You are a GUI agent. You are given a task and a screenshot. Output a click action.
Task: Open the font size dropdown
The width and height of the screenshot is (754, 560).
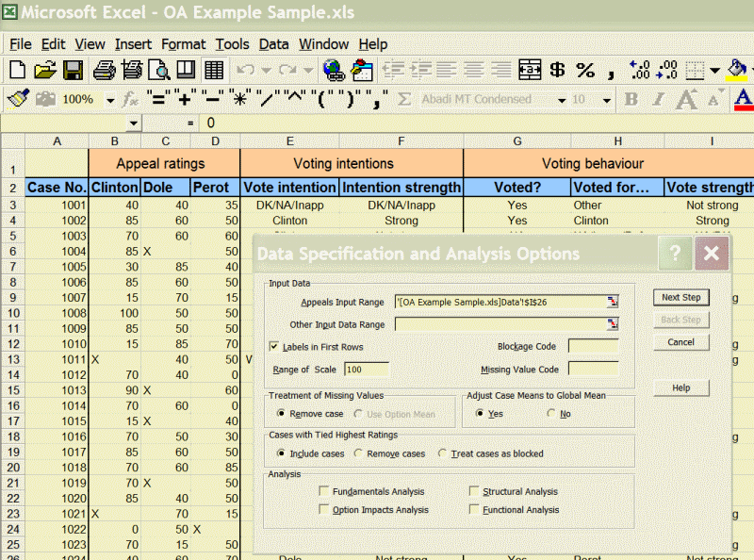pos(607,100)
